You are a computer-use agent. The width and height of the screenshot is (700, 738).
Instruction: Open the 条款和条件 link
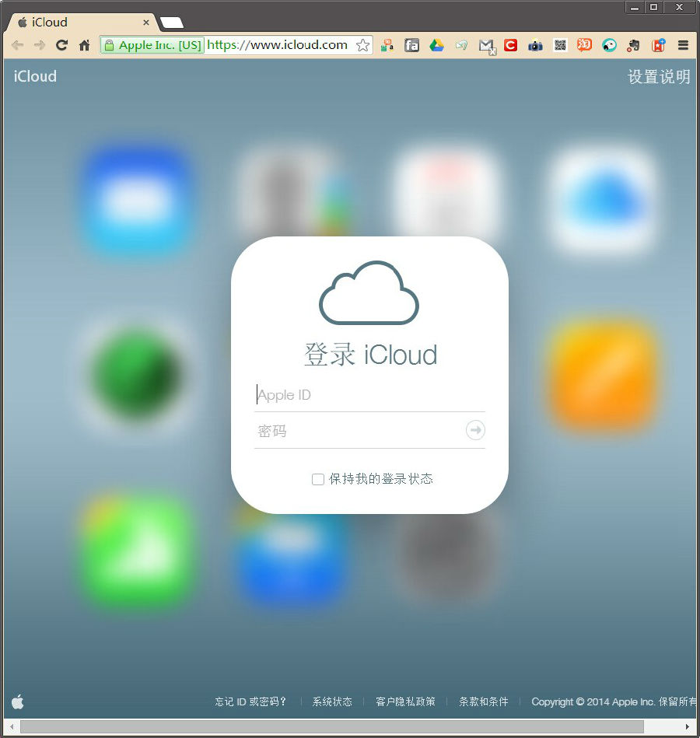(484, 701)
